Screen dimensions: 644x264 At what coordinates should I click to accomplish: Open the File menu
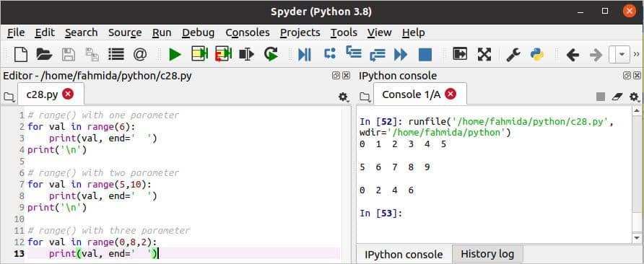(16, 32)
